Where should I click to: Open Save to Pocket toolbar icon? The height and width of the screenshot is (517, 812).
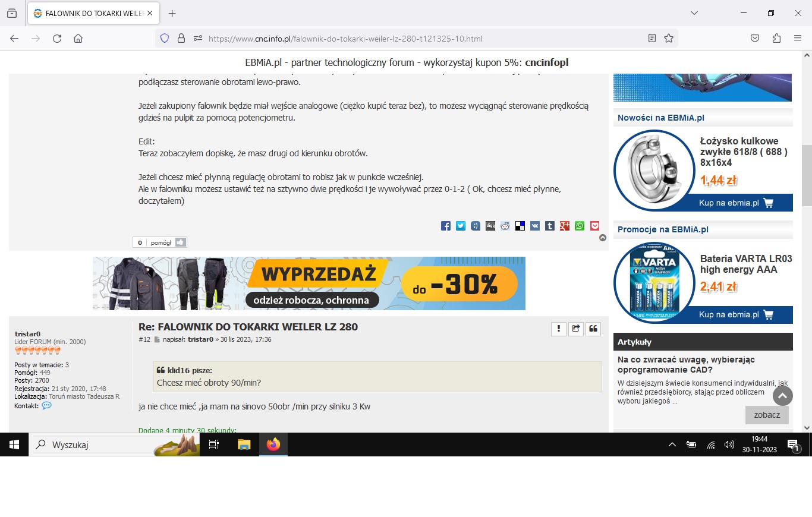(754, 39)
